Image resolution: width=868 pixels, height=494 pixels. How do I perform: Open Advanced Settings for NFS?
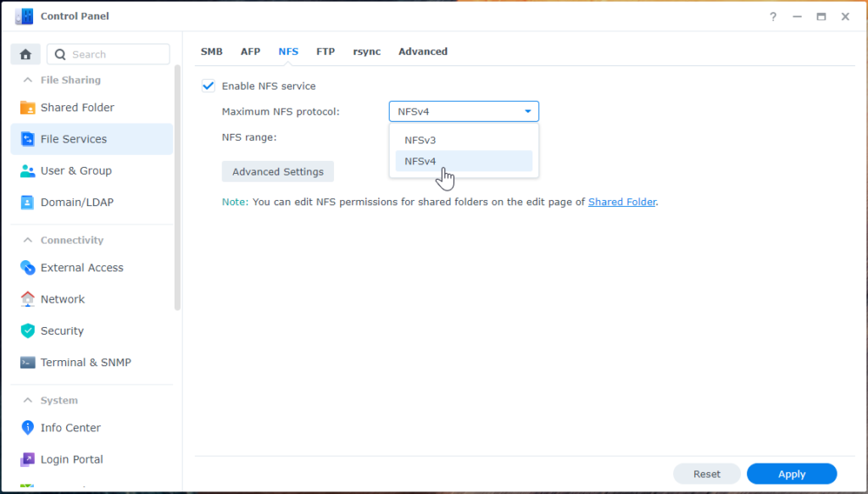coord(277,171)
